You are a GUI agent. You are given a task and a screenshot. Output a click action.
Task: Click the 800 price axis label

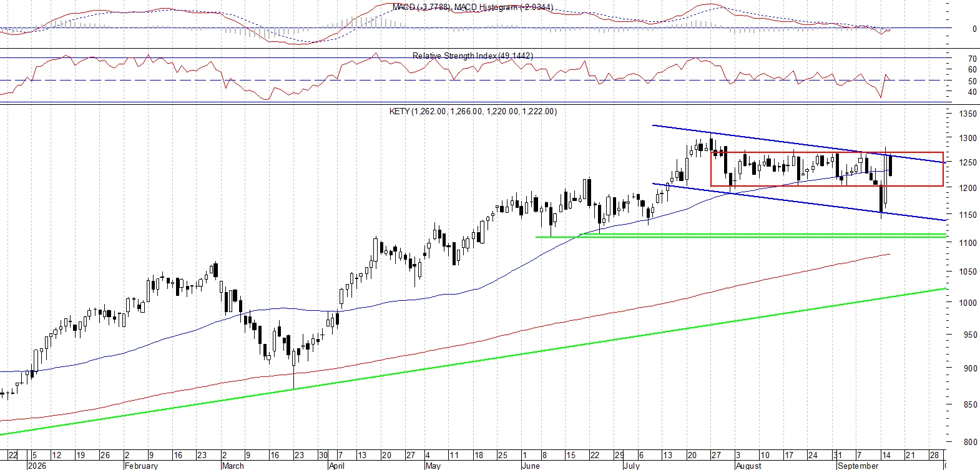(x=970, y=443)
